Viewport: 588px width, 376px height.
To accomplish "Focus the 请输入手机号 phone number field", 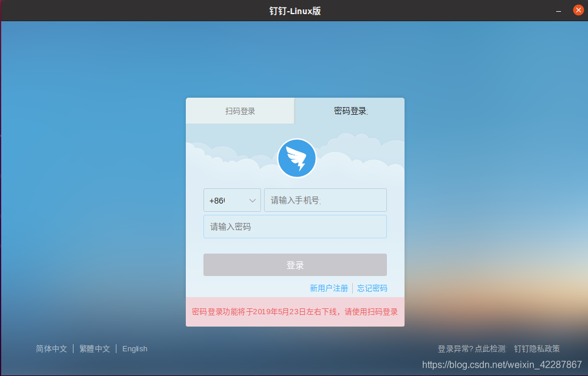I will 326,201.
